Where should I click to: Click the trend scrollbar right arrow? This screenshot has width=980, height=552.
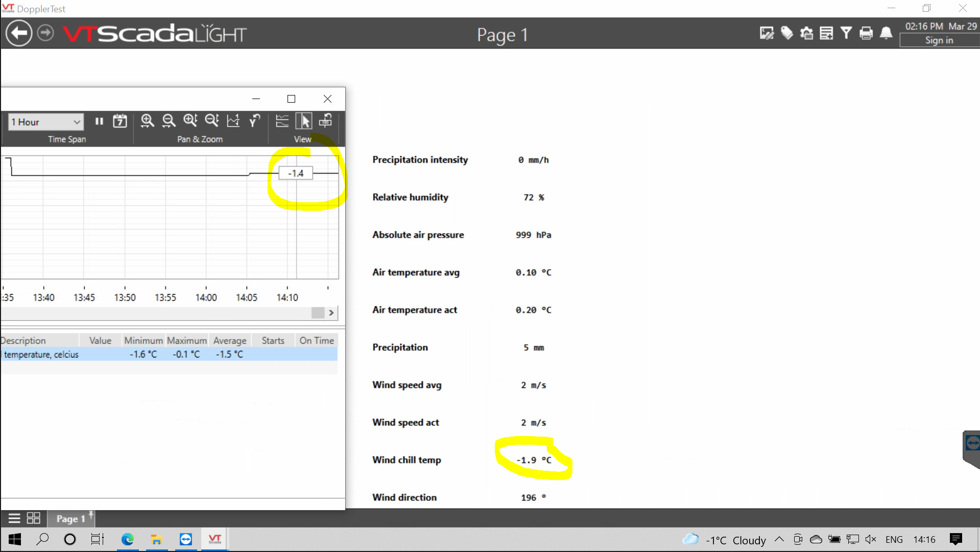click(x=331, y=313)
